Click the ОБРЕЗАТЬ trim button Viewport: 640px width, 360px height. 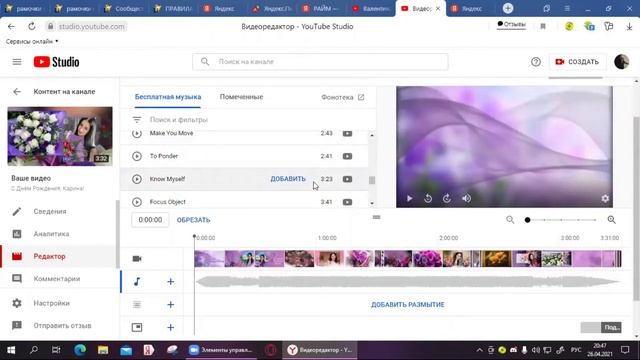[x=193, y=220]
